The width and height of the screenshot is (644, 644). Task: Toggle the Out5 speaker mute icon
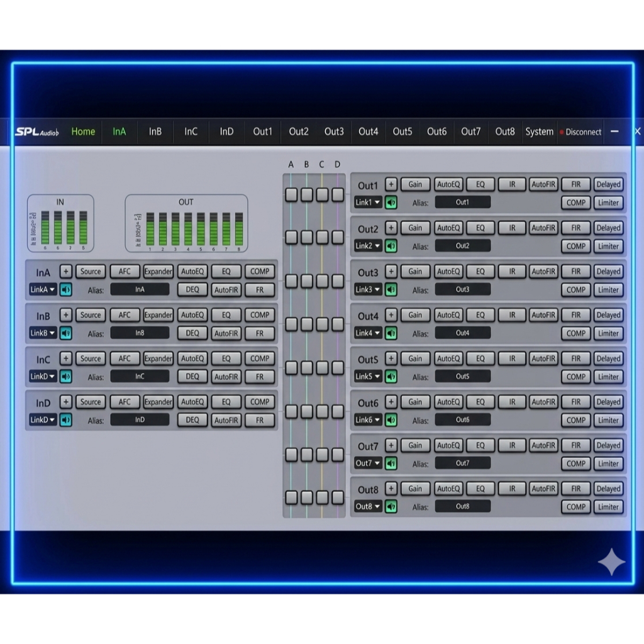[x=391, y=376]
